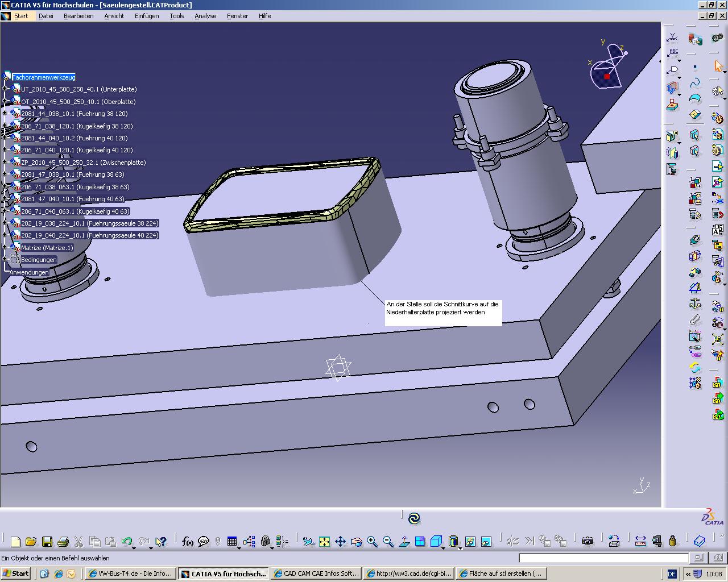Click the Zoom Out magnifier icon
This screenshot has width=728, height=582.
388,542
